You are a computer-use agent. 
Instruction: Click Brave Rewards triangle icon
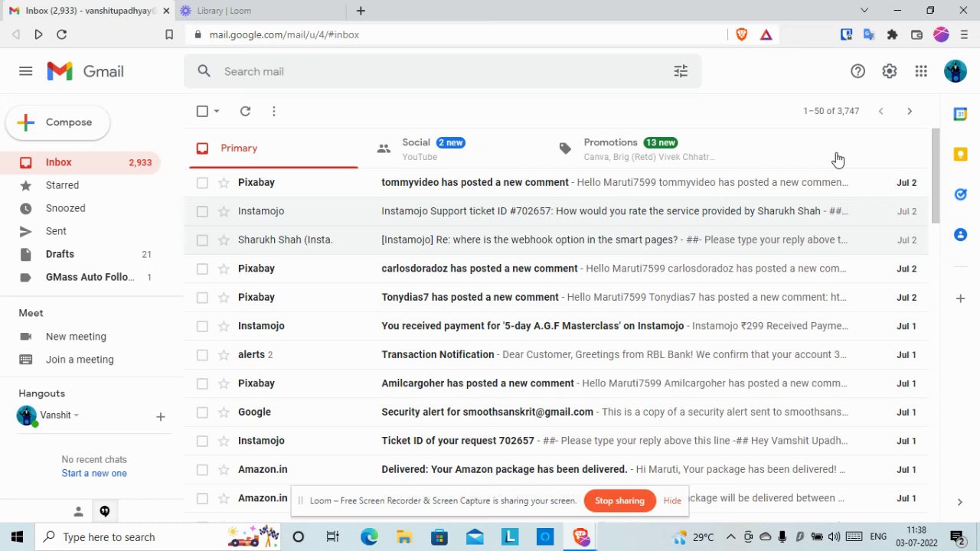point(766,34)
